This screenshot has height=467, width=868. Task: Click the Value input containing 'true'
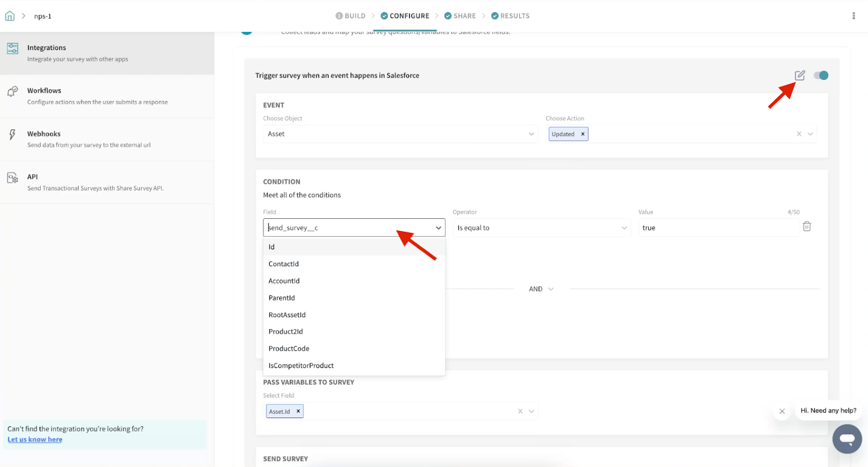coord(716,228)
